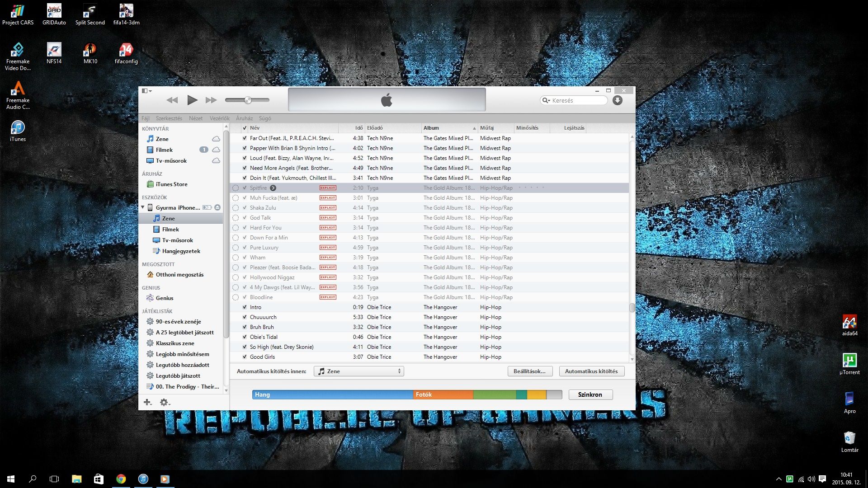Click the orange Fotók capacity segment
Image resolution: width=868 pixels, height=488 pixels.
click(443, 394)
